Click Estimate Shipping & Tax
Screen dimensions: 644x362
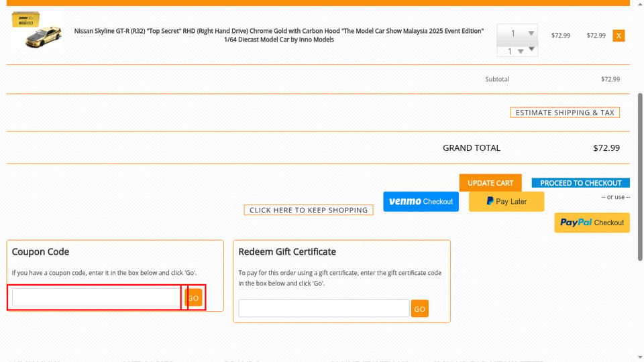point(565,113)
